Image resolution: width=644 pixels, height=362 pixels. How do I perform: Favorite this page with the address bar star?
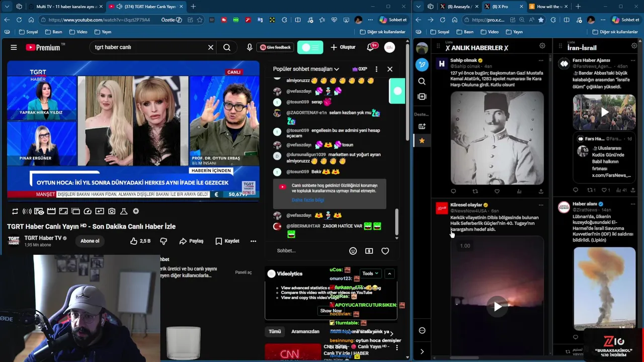click(200, 20)
